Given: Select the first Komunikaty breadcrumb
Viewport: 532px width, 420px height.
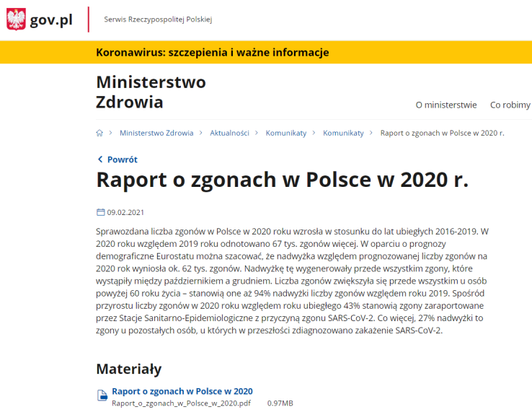Looking at the screenshot, I should pyautogui.click(x=285, y=133).
